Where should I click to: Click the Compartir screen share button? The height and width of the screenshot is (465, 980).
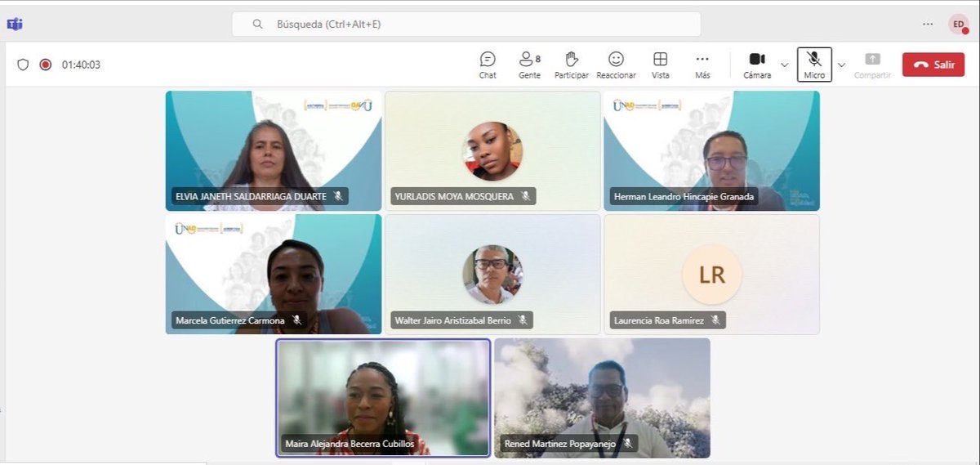pyautogui.click(x=872, y=65)
